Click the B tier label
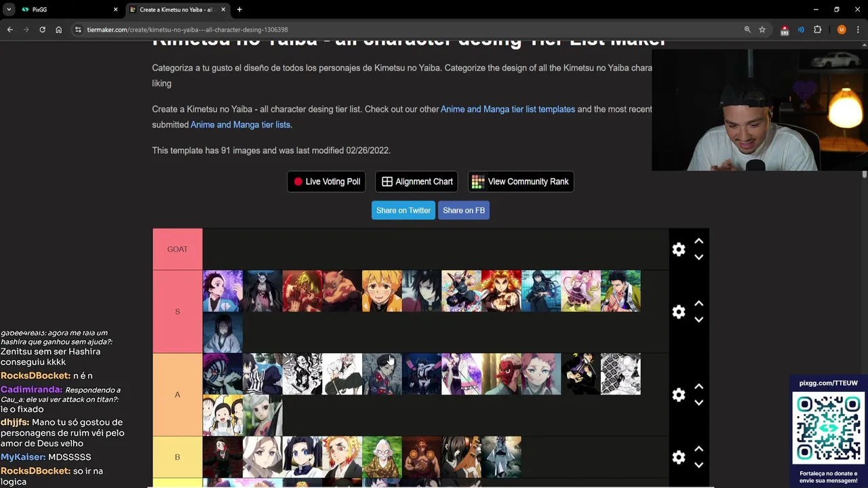The height and width of the screenshot is (488, 868). tap(178, 457)
